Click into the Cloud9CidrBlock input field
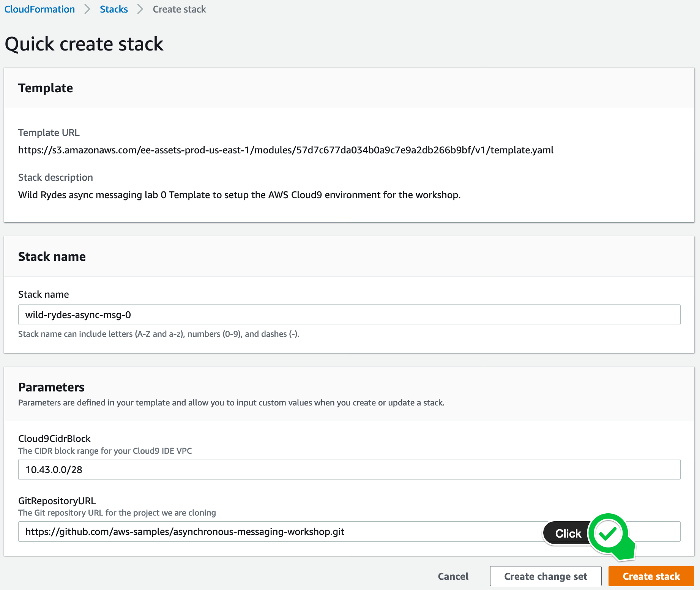The width and height of the screenshot is (700, 590). (349, 470)
